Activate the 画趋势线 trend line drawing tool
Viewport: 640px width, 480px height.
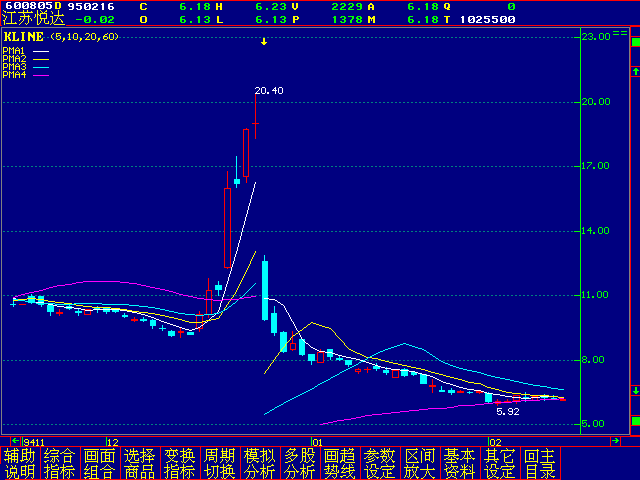click(340, 463)
